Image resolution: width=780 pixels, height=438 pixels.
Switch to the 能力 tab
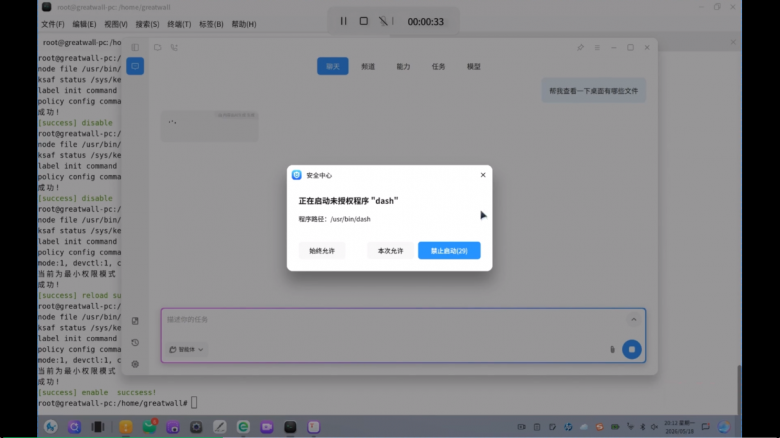click(x=403, y=66)
